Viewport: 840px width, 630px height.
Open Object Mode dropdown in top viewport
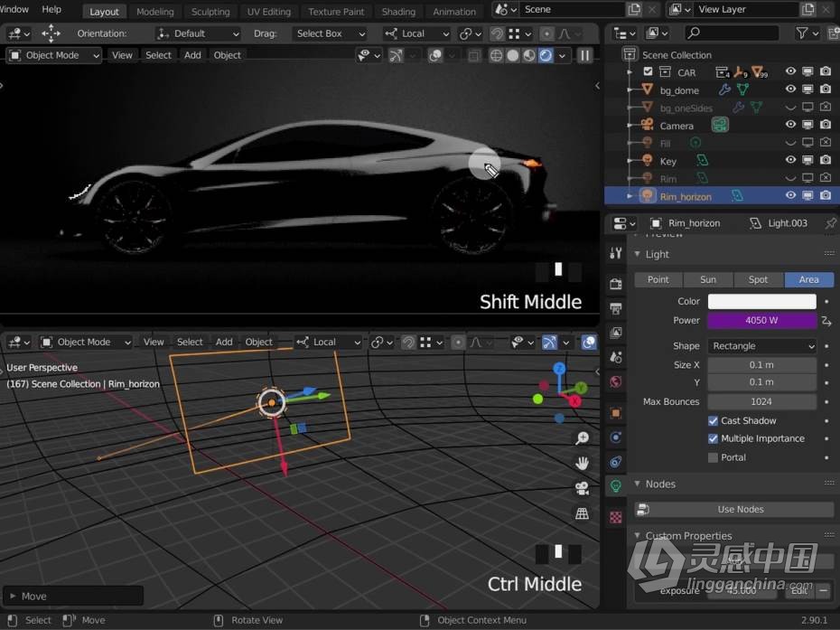53,55
